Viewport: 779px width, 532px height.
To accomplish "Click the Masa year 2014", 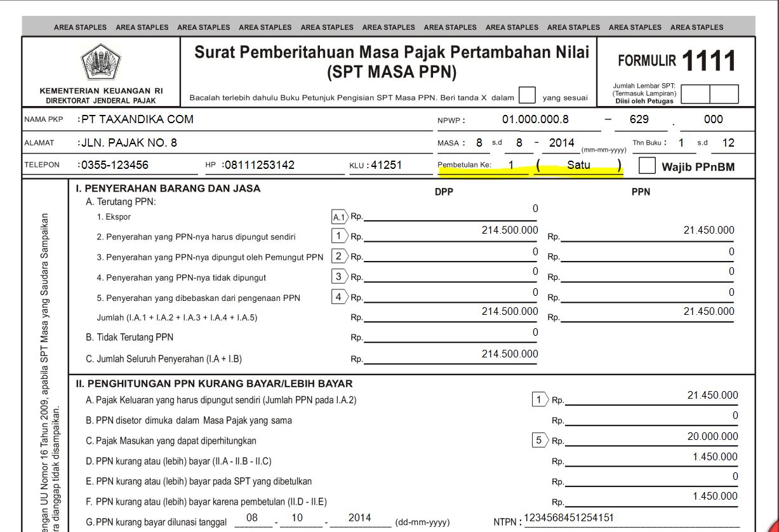I will [562, 143].
